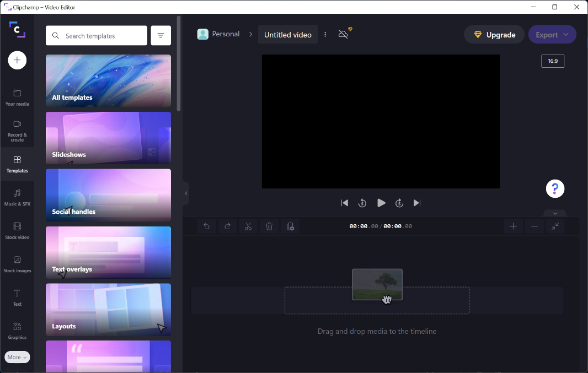Open the Personal workspace link
The image size is (588, 373).
click(x=219, y=34)
